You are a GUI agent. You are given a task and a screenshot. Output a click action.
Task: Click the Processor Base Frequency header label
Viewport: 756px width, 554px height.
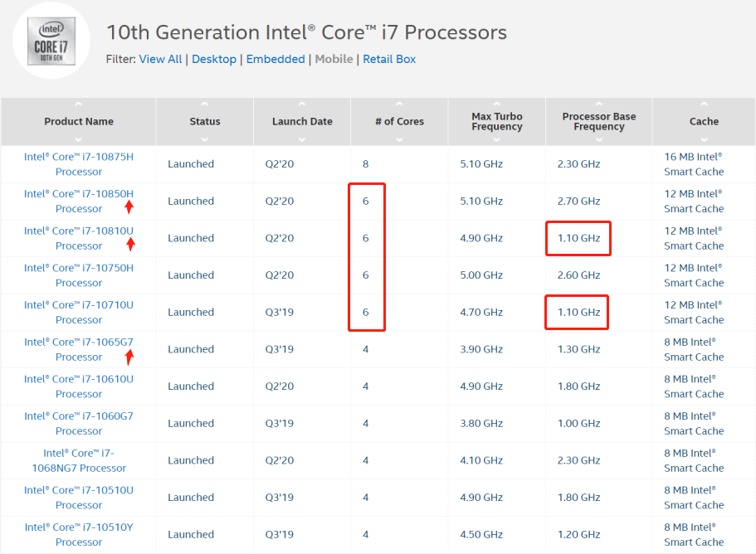(599, 121)
